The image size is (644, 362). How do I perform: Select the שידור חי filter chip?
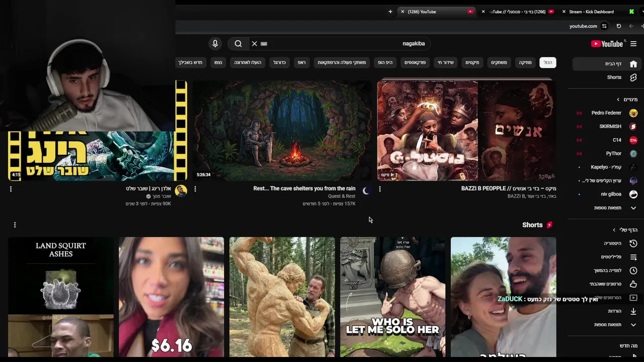click(x=445, y=62)
